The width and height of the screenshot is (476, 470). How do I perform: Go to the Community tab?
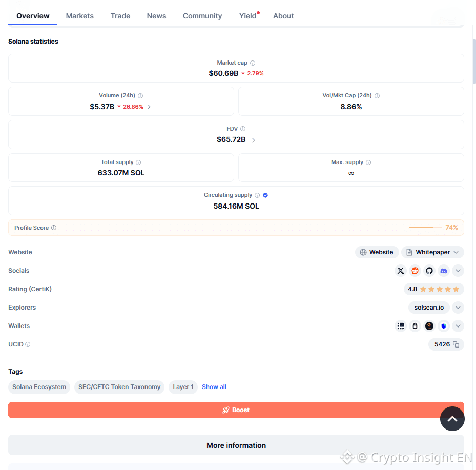point(202,16)
